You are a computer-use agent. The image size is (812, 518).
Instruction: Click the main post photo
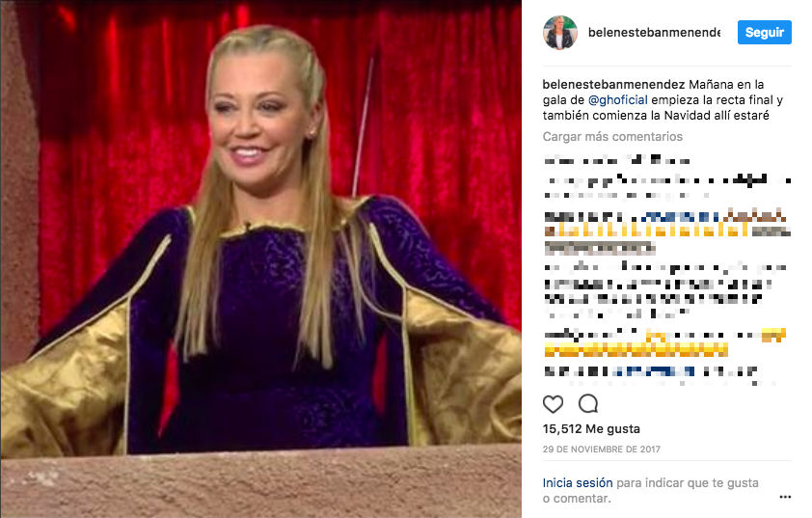261,259
